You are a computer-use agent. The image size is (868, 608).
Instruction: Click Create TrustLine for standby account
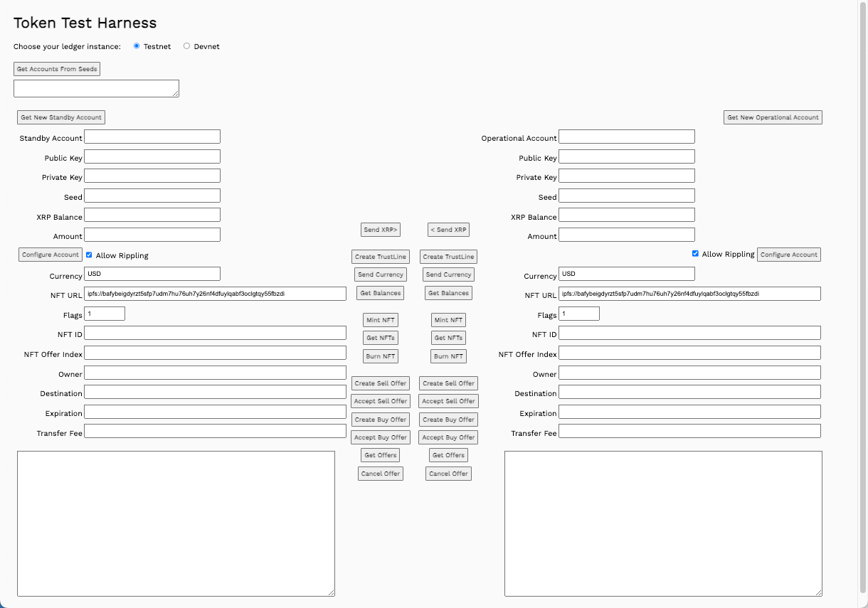coord(380,256)
